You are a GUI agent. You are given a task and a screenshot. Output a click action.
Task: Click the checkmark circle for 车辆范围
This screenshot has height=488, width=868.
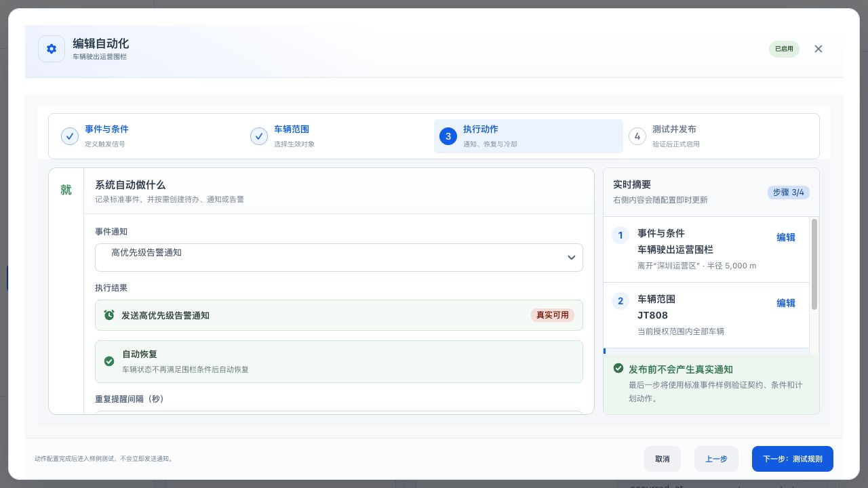259,136
